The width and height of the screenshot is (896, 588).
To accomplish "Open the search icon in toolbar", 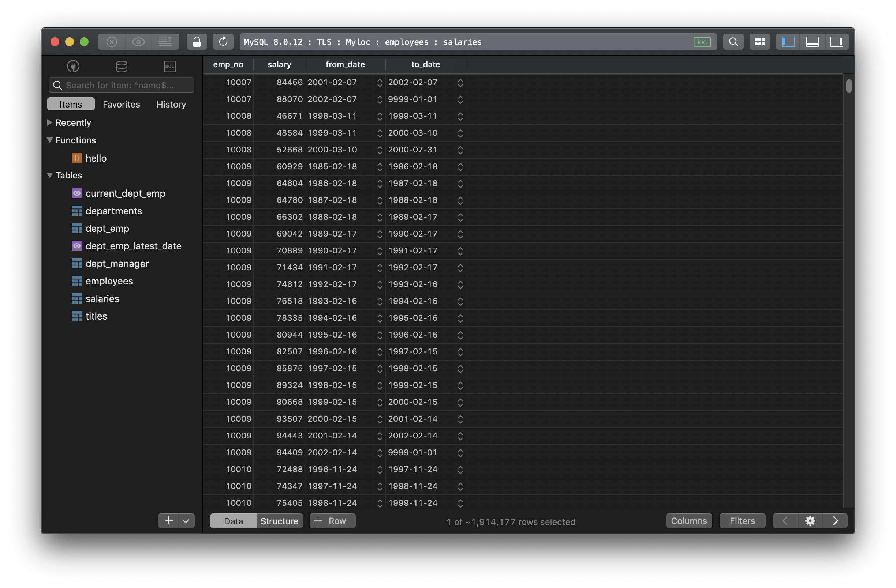I will [x=733, y=41].
